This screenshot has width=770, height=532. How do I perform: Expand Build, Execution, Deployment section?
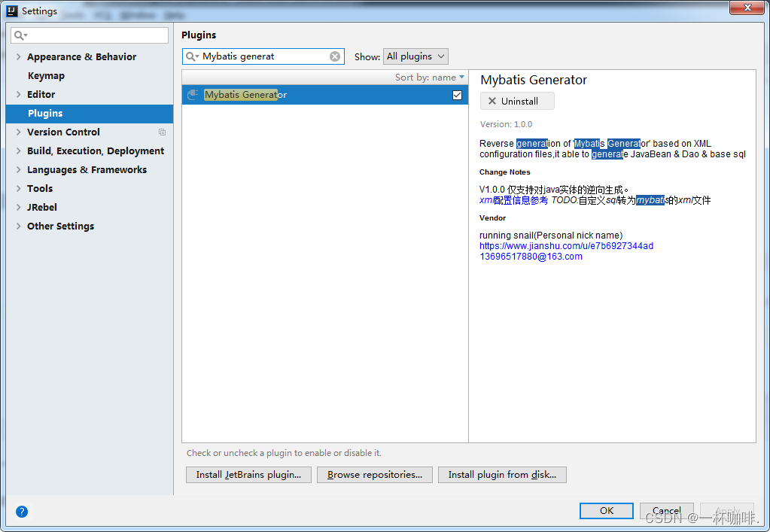[x=19, y=150]
